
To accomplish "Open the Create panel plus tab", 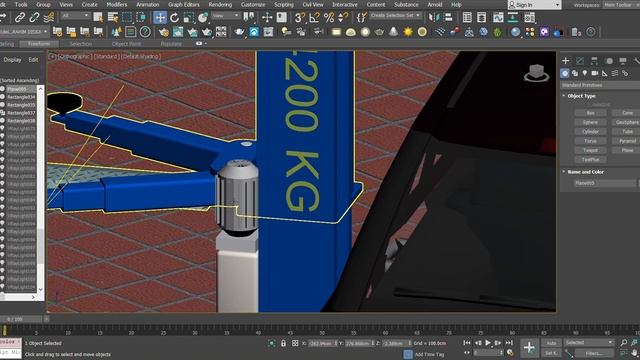I will tap(565, 61).
